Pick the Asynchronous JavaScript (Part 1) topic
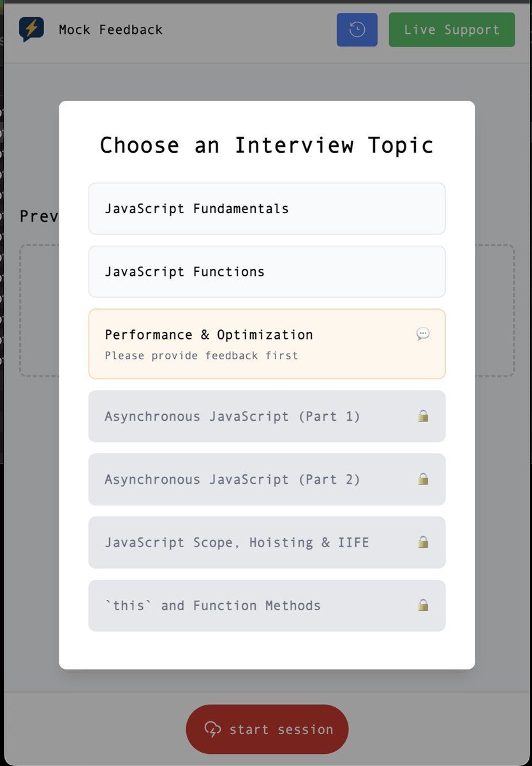The width and height of the screenshot is (532, 766). pyautogui.click(x=267, y=416)
